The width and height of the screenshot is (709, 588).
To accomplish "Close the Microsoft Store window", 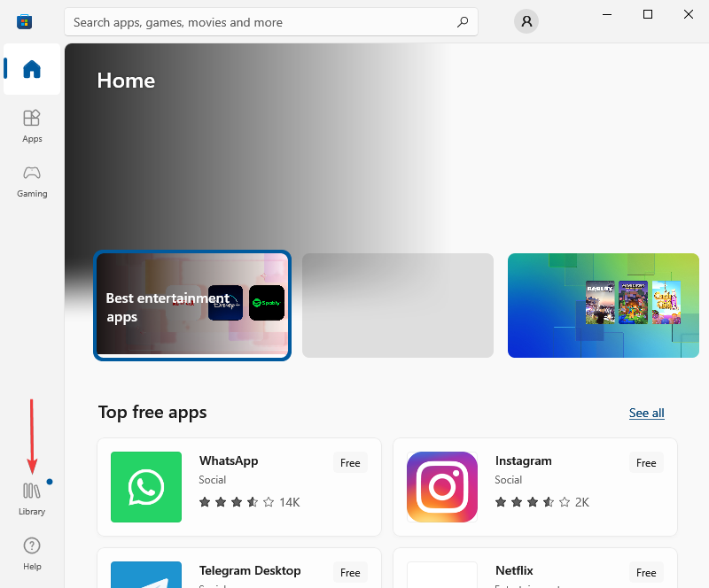I will click(x=689, y=14).
